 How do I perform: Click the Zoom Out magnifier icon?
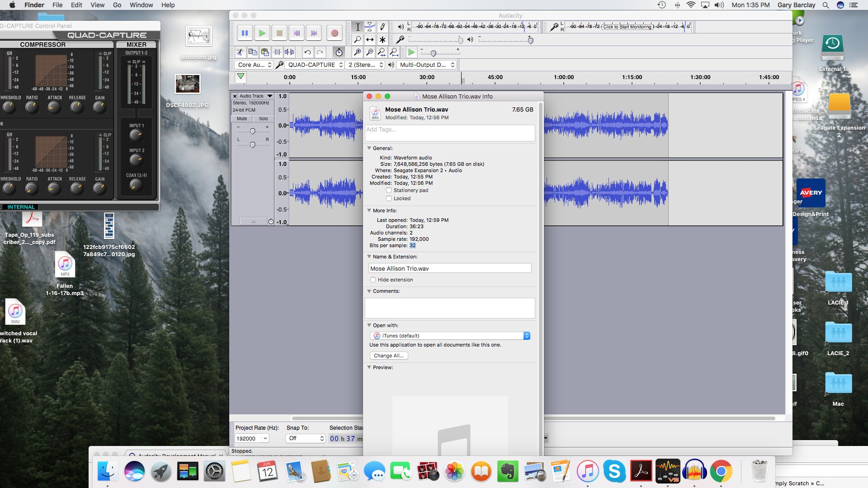tap(369, 52)
